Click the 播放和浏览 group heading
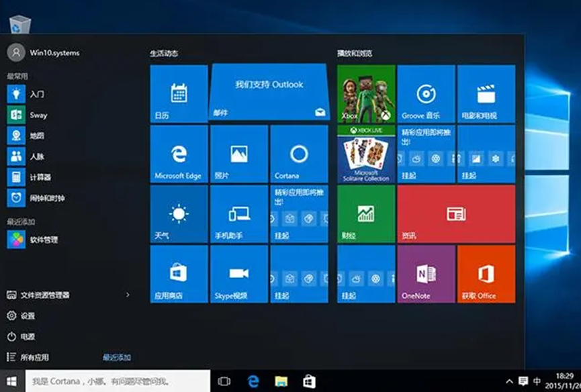Image resolution: width=581 pixels, height=392 pixels. (x=355, y=53)
